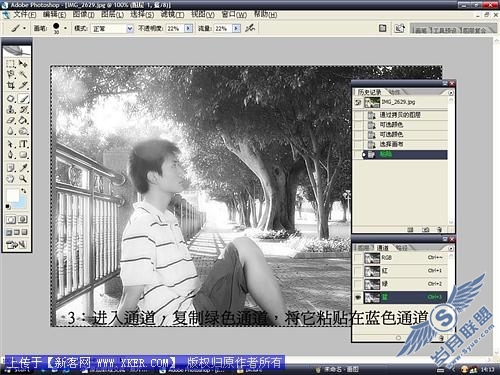Select the Healing Brush tool
The image size is (500, 375).
click(11, 99)
